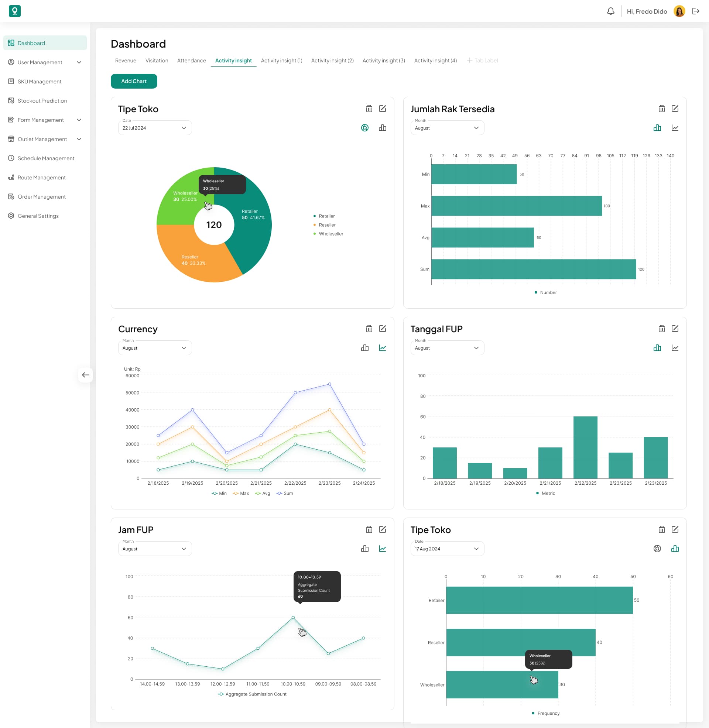709x728 pixels.
Task: Edit the 17 Aug Tipe Toko chart
Action: tap(675, 530)
